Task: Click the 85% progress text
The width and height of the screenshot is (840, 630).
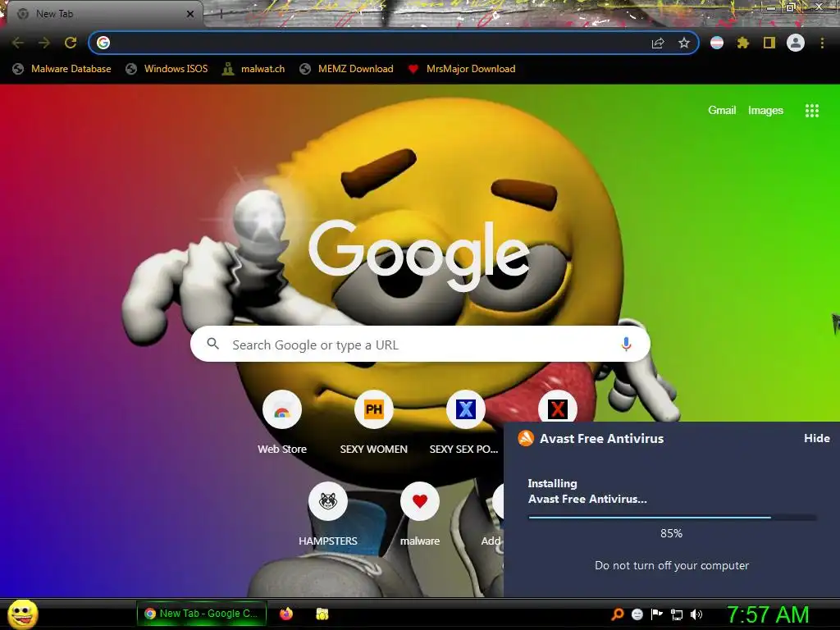Action: [671, 533]
